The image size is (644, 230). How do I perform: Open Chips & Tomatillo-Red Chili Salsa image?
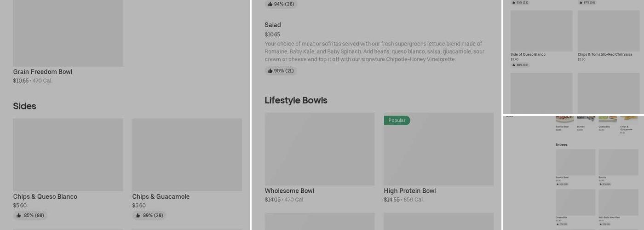coord(608,31)
